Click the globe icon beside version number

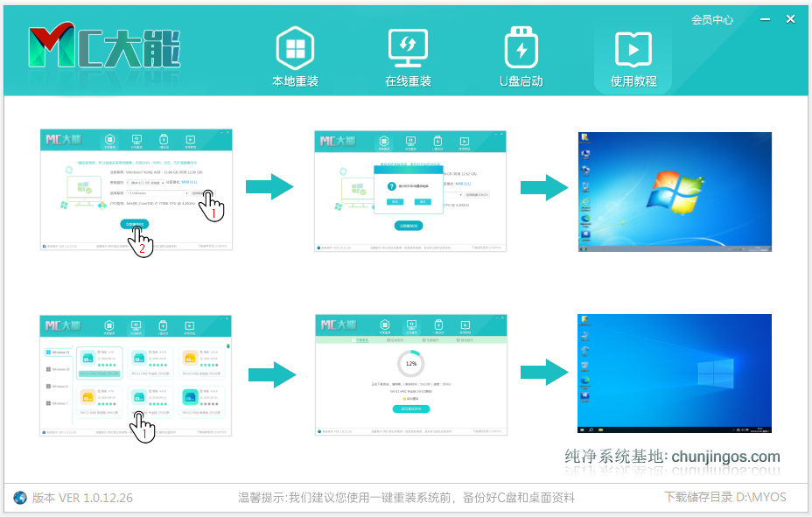click(x=20, y=498)
